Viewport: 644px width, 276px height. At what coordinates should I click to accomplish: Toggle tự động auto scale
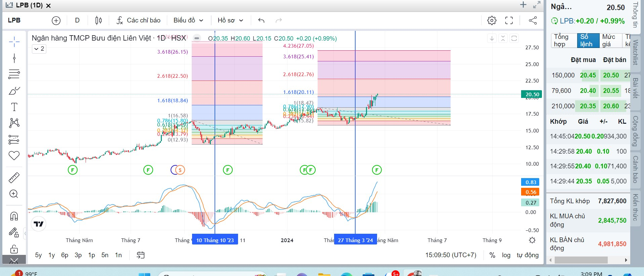(528, 255)
